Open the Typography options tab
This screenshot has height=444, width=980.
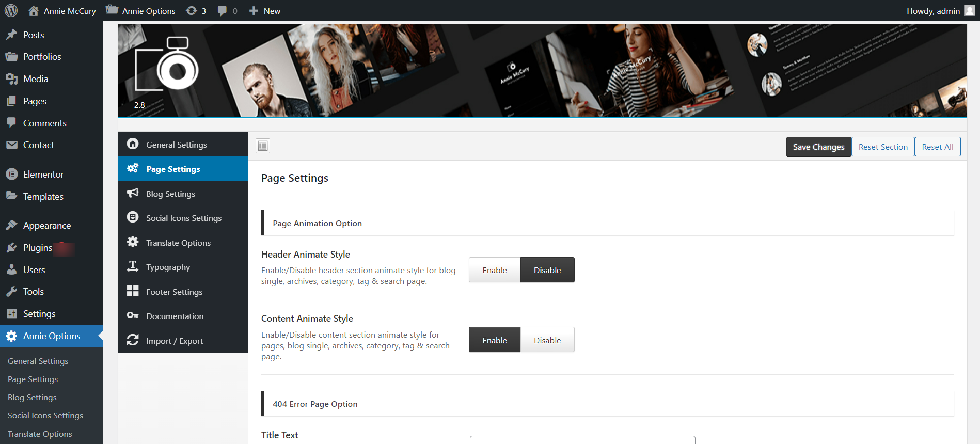point(183,267)
